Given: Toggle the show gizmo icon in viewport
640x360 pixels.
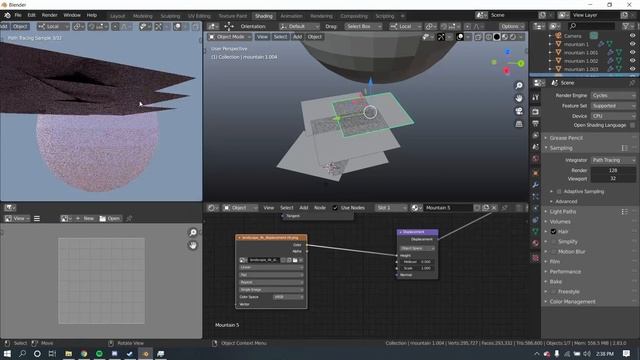Looking at the screenshot, I should point(441,37).
